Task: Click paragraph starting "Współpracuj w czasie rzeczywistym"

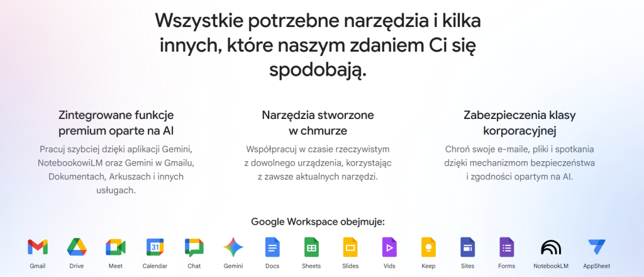Action: [318, 162]
